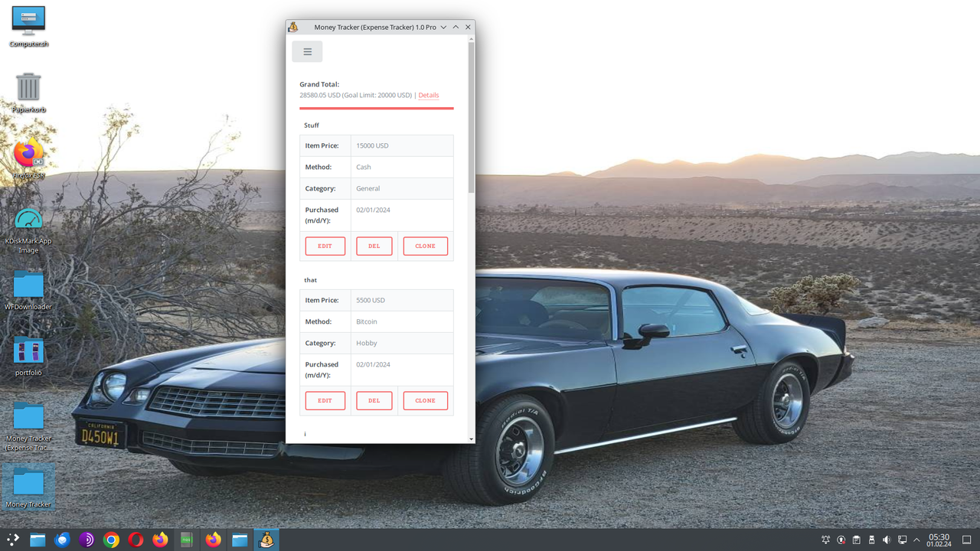This screenshot has height=551, width=980.
Task: Select the '15000 USD' item price value
Action: point(372,145)
